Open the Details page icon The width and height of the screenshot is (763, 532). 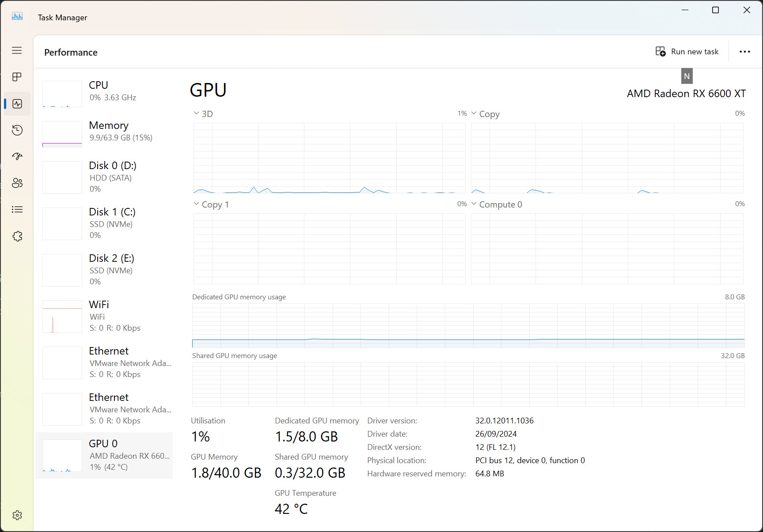(x=17, y=209)
